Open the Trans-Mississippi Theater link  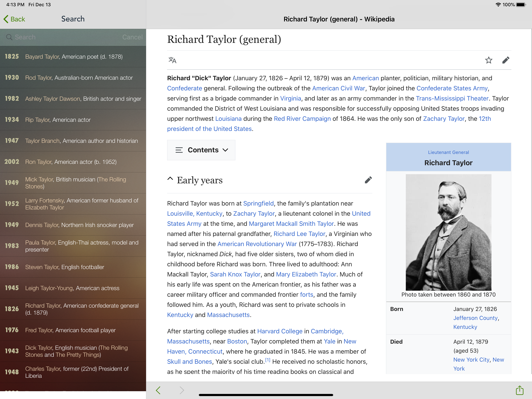tap(452, 98)
